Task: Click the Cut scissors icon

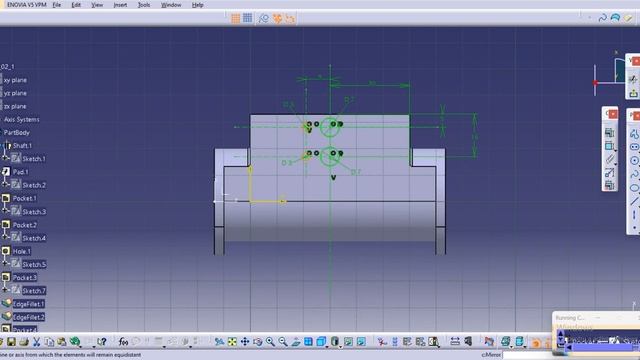Action: pyautogui.click(x=36, y=342)
